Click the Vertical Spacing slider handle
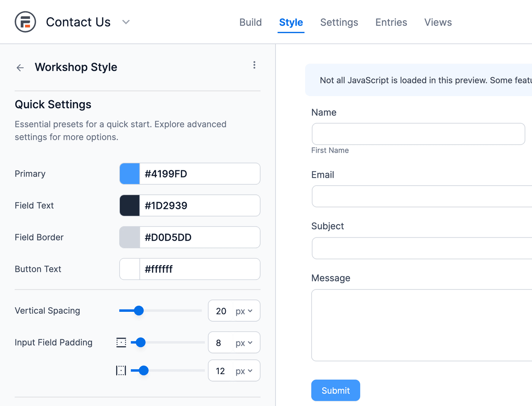 139,311
